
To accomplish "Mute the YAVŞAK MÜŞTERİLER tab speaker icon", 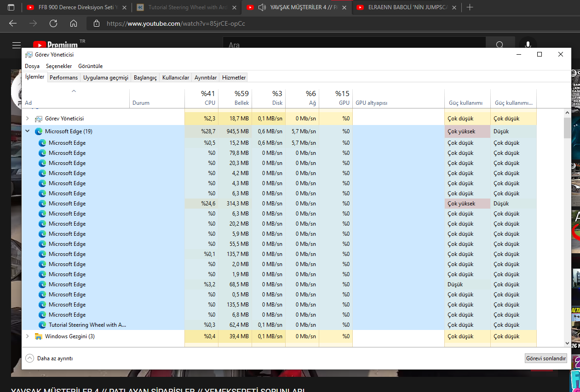I will [x=263, y=7].
